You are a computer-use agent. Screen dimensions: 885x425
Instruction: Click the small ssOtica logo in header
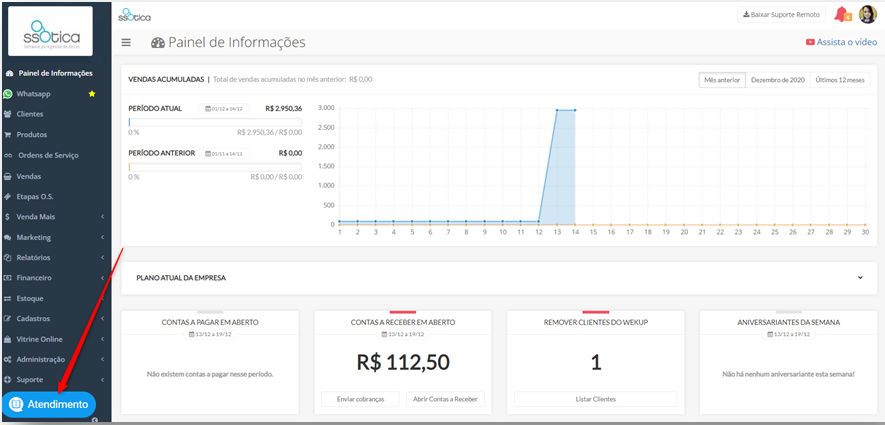tap(134, 15)
